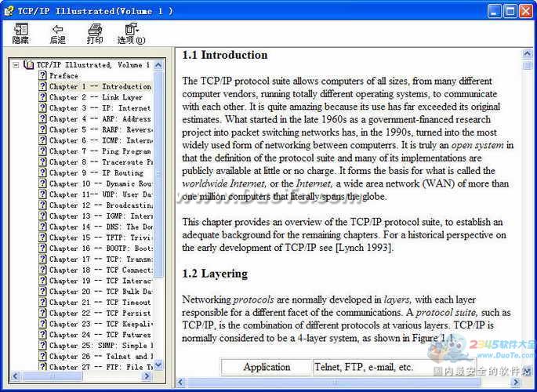537x392 pixels.
Task: Open Chapter 2 -- Link Layer
Action: 96,97
